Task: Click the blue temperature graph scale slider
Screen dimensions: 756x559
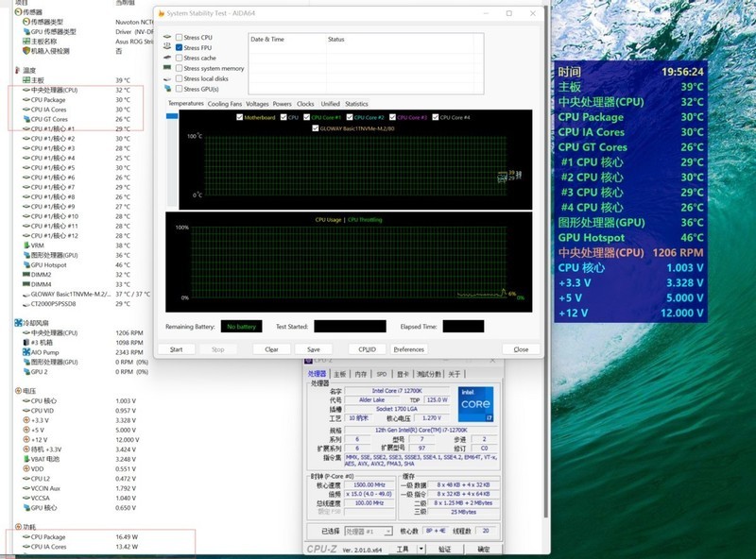Action: (172, 117)
